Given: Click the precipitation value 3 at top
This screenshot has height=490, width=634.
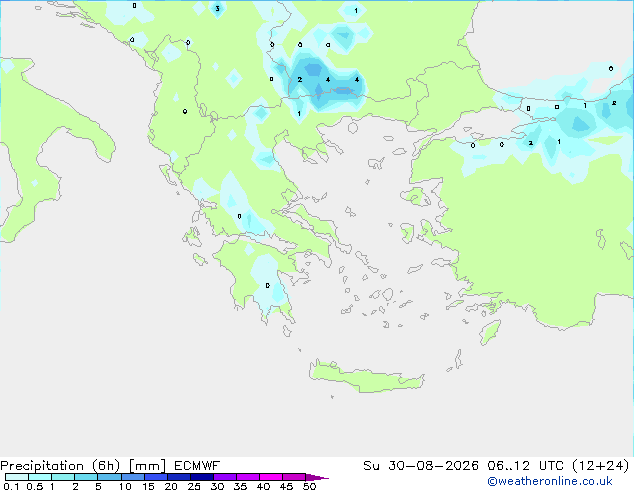Looking at the screenshot, I should click(x=218, y=8).
